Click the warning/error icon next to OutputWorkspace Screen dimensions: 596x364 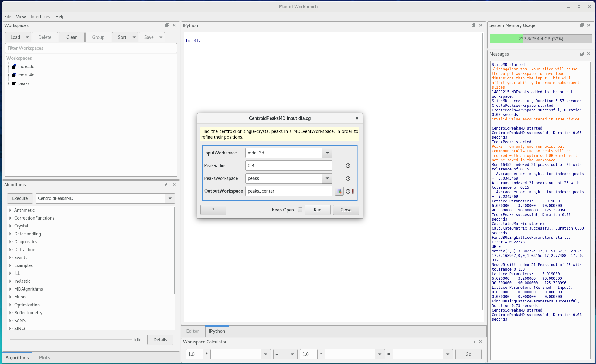pos(353,191)
